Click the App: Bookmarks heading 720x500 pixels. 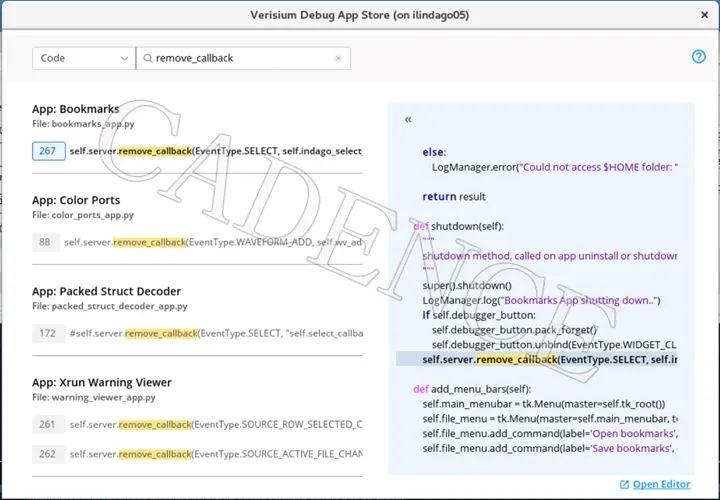pyautogui.click(x=75, y=109)
